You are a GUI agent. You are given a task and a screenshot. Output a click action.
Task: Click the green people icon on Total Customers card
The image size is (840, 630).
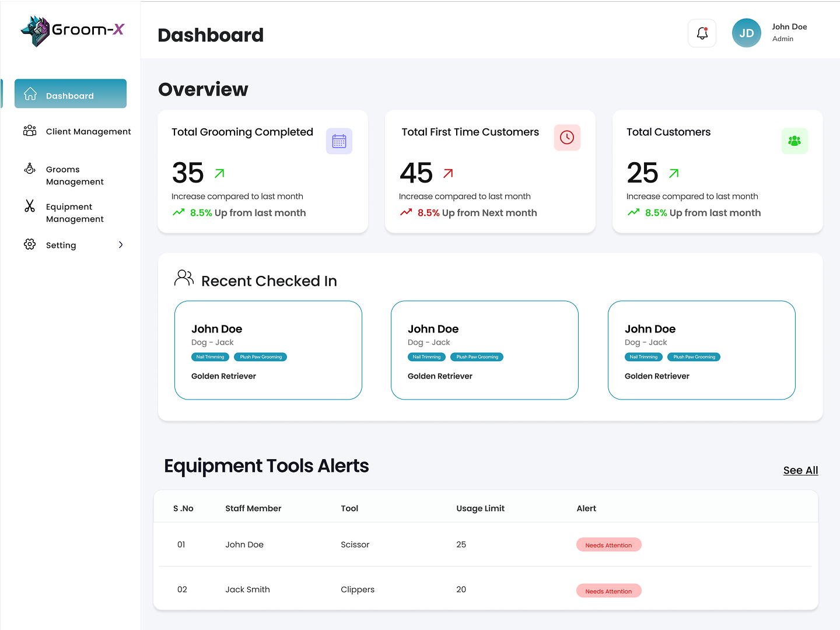tap(794, 141)
